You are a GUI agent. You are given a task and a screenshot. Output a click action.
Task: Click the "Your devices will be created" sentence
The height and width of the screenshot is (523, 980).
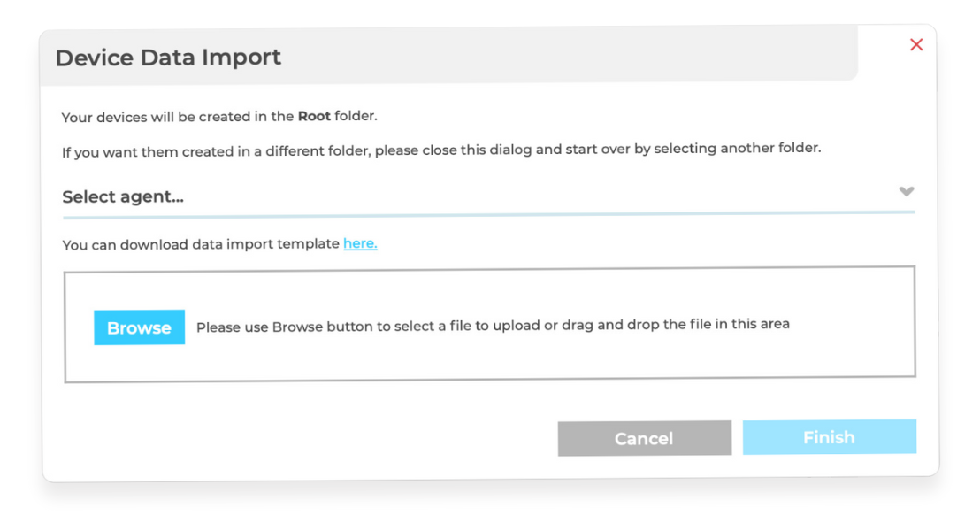219,116
